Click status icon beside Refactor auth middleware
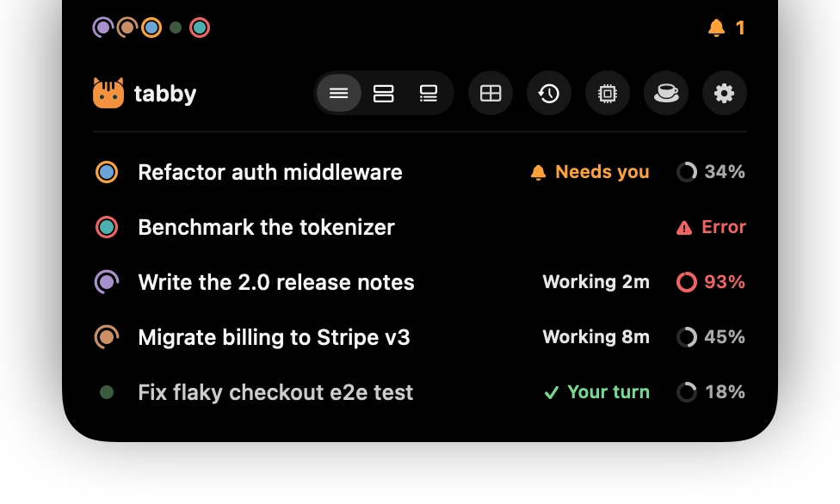The image size is (840, 504). click(x=107, y=172)
